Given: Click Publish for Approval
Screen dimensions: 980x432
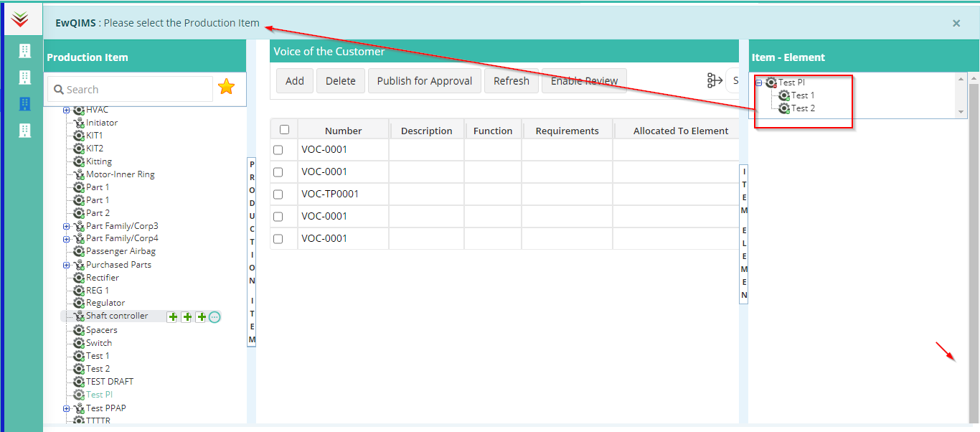Looking at the screenshot, I should (x=425, y=81).
